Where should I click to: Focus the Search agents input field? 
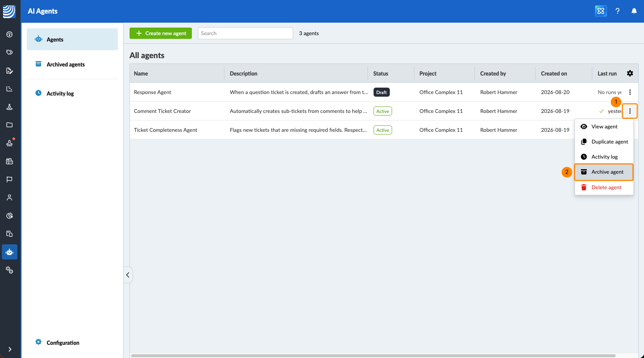245,33
